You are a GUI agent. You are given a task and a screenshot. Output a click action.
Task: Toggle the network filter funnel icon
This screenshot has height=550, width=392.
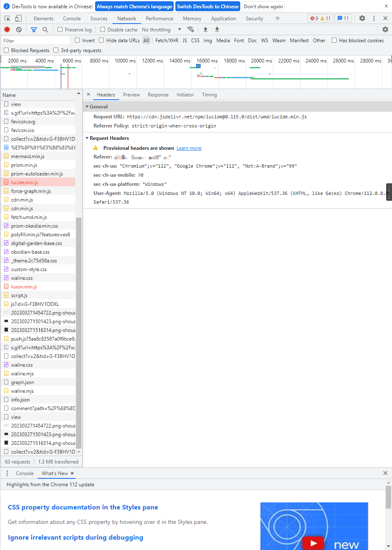[x=34, y=29]
